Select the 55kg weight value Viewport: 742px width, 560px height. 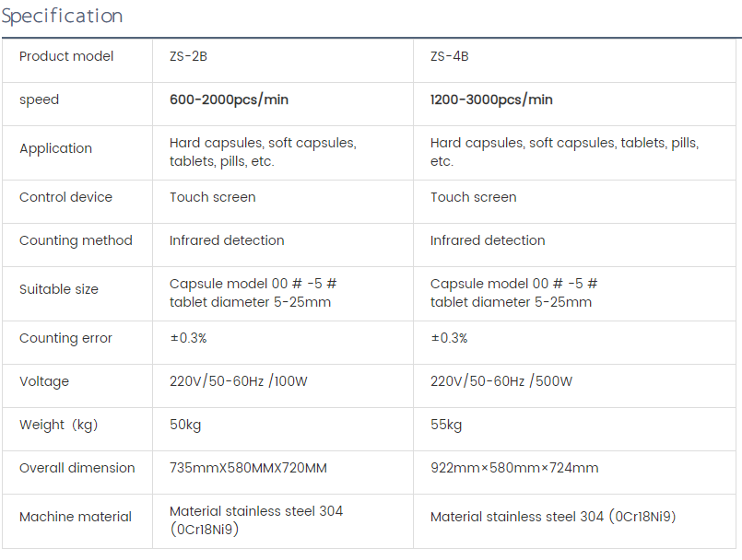click(x=446, y=425)
